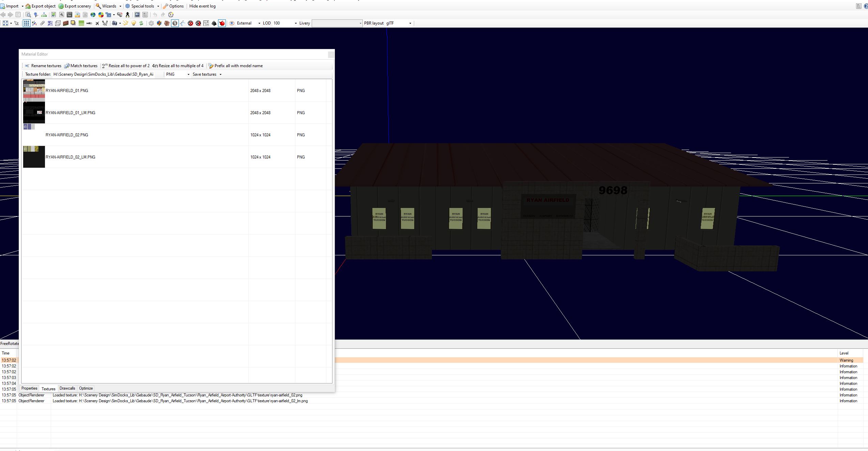The image size is (868, 451).
Task: Switch to the Properties tab
Action: click(29, 388)
